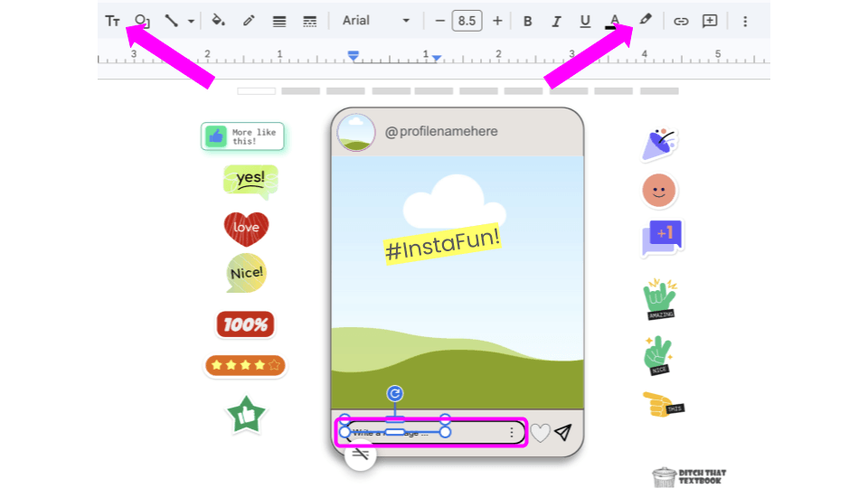
Task: Add a comment
Action: click(x=710, y=21)
